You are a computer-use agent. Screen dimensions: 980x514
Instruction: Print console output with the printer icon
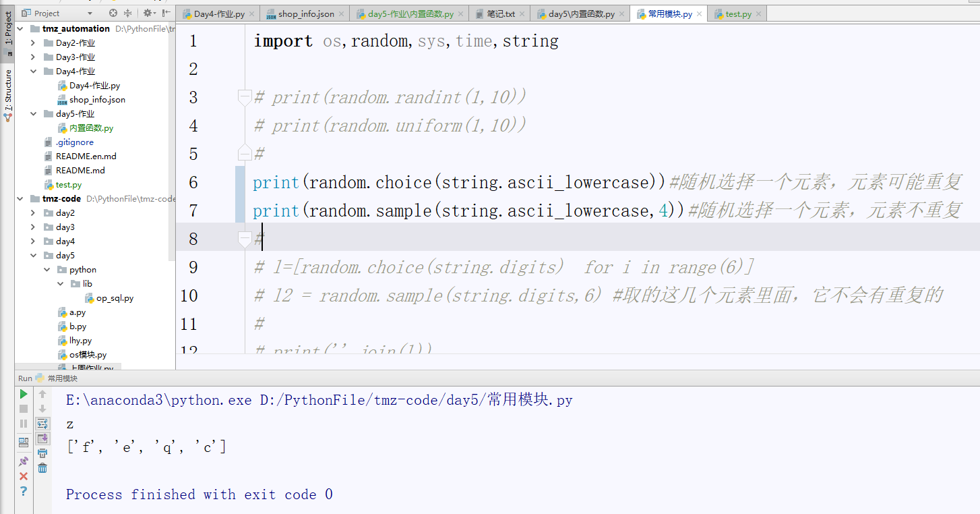(x=42, y=453)
